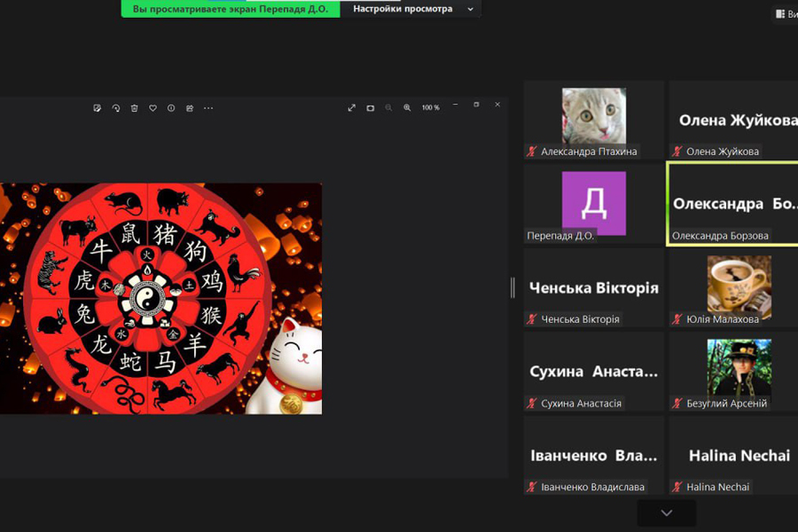The image size is (798, 532).
Task: Click the trash delete icon
Action: [x=135, y=108]
